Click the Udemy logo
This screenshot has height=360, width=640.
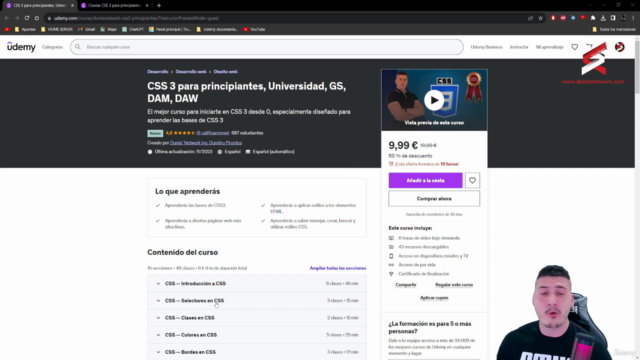click(x=21, y=47)
